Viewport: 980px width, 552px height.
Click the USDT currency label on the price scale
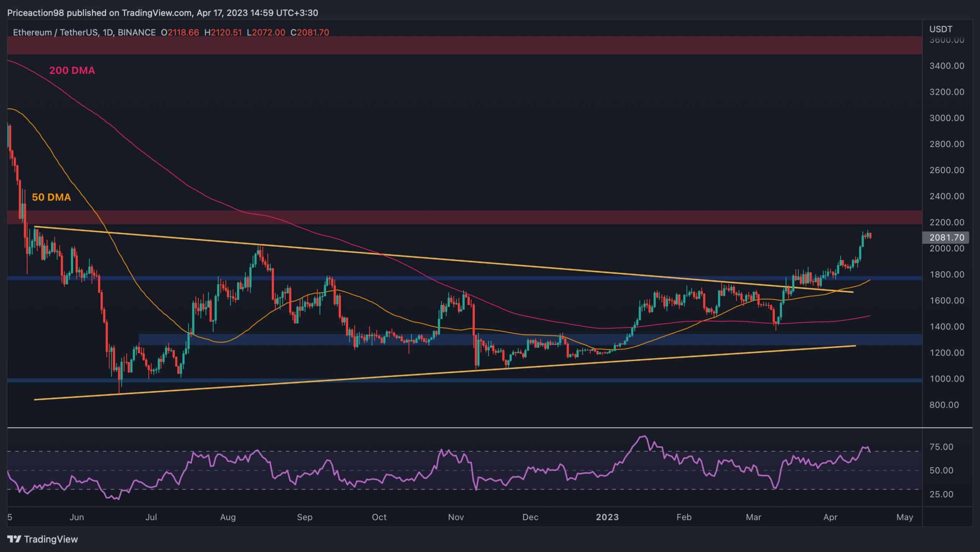940,29
